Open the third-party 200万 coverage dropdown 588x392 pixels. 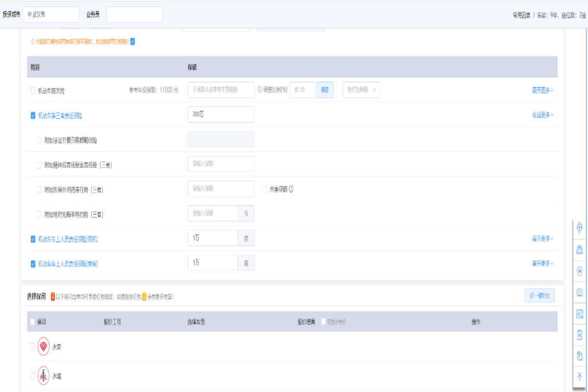[221, 115]
